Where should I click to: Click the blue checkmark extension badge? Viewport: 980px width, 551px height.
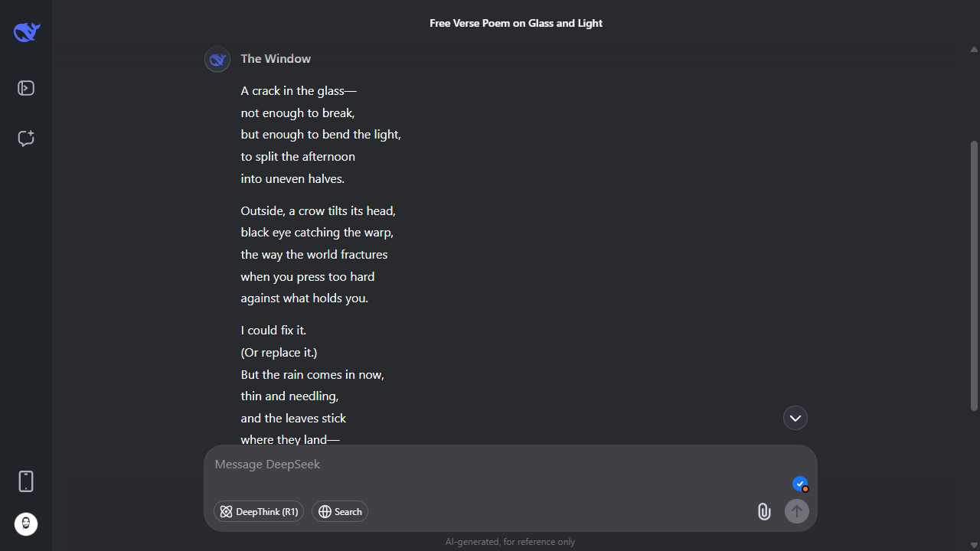[800, 484]
